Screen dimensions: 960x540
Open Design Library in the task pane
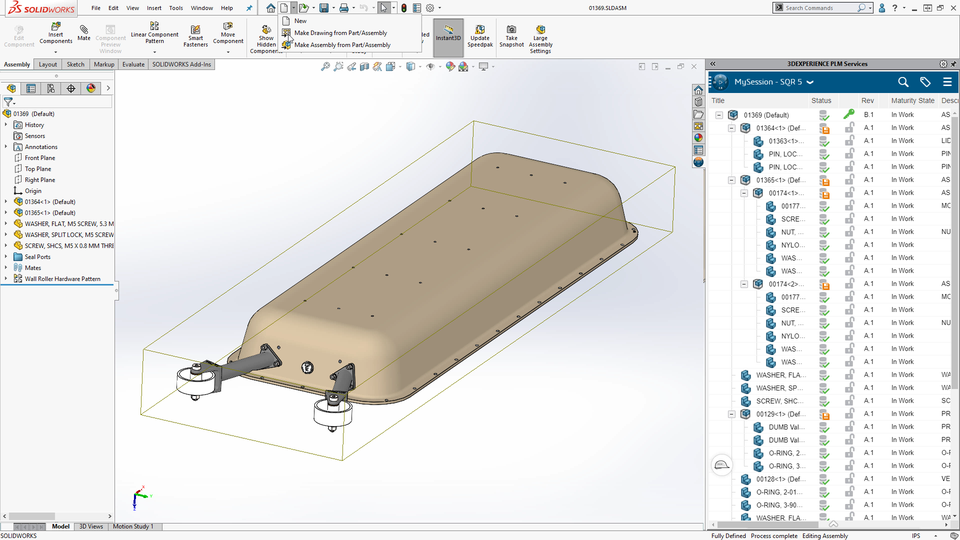(698, 102)
